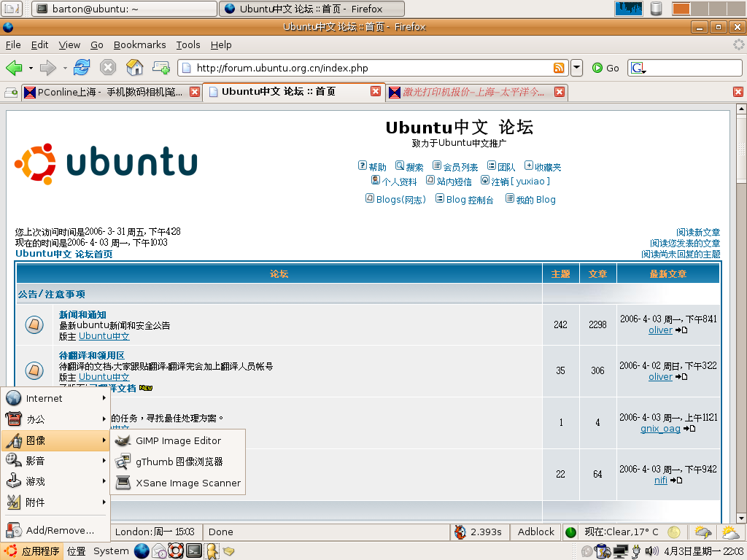
Task: Click the RSS feed icon in address bar
Action: coord(559,68)
